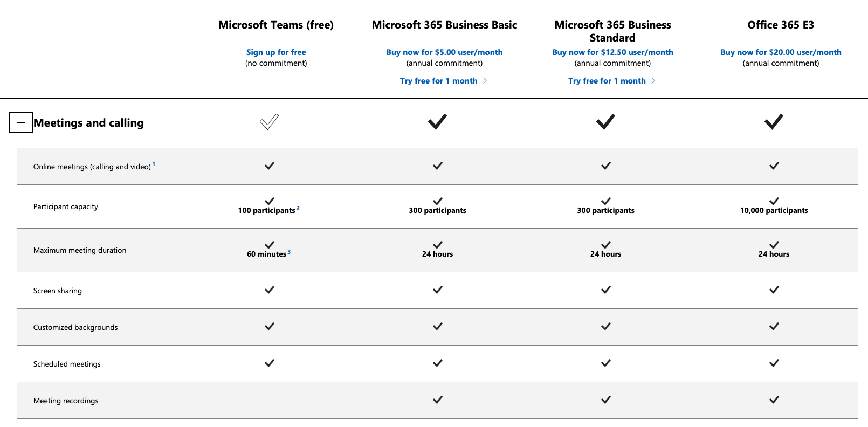Click the 60 minutes checkmark for Teams free

268,244
